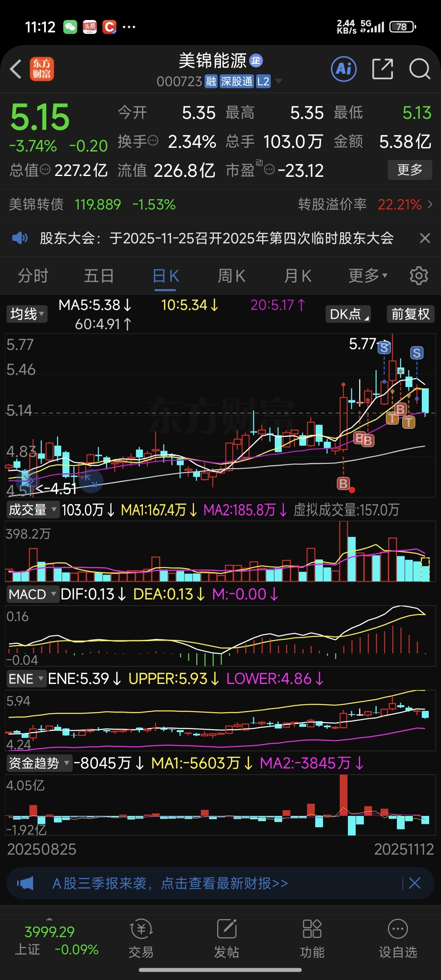Screen dimensions: 441x980
Task: Tap the 总值 info circle icon
Action: (x=45, y=169)
